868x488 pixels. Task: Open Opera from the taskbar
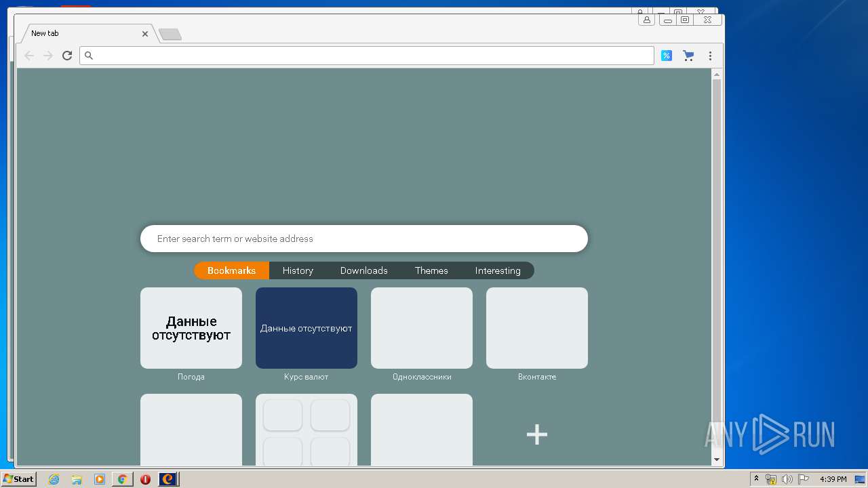[x=145, y=479]
